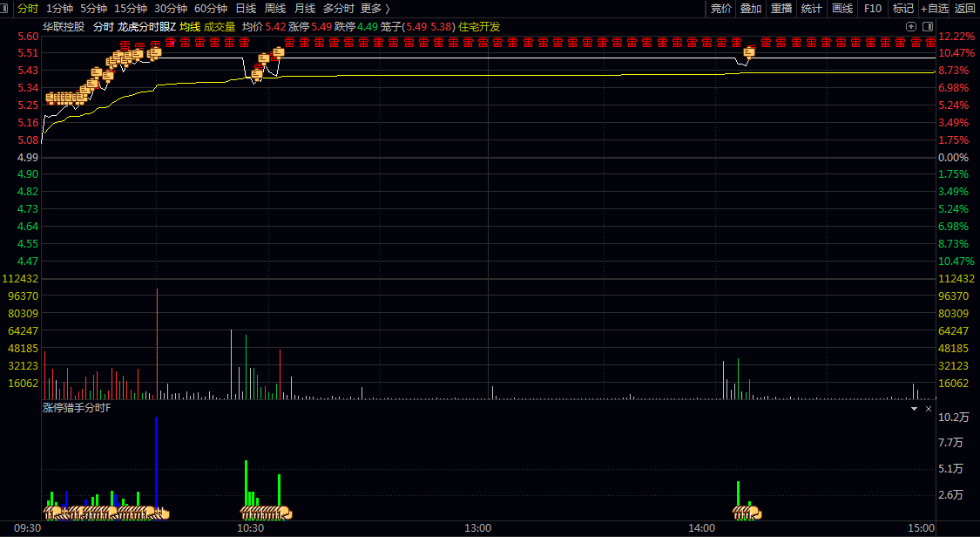The width and height of the screenshot is (980, 537).
Task: Click the 标记 mark button
Action: point(903,8)
